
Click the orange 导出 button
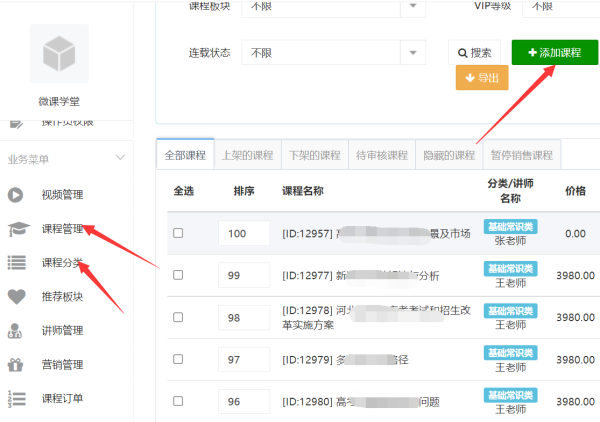[x=482, y=78]
